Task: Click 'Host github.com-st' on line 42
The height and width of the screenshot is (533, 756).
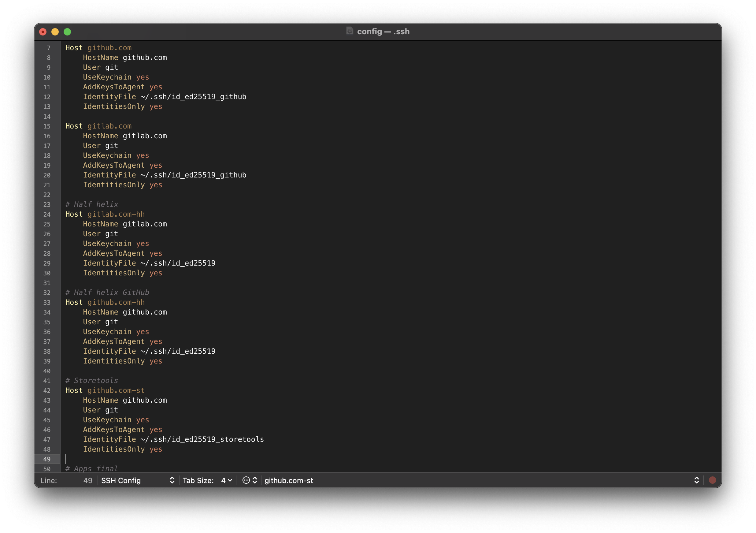Action: (x=105, y=390)
